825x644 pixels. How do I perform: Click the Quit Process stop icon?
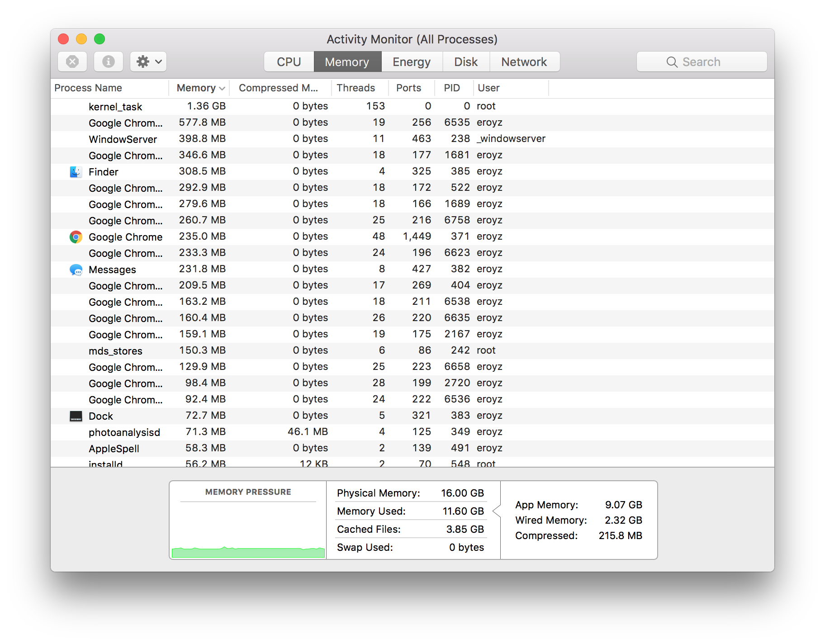pyautogui.click(x=72, y=62)
